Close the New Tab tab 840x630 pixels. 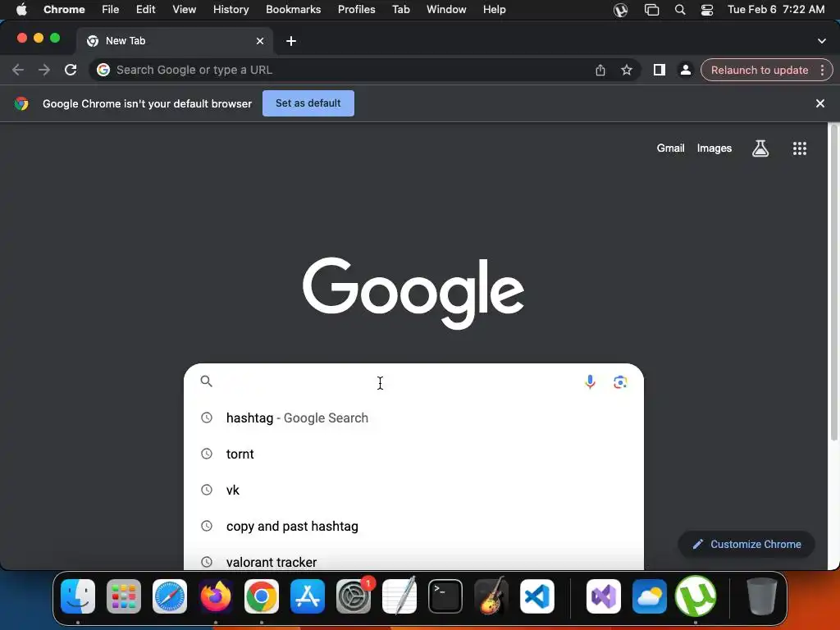[x=260, y=41]
